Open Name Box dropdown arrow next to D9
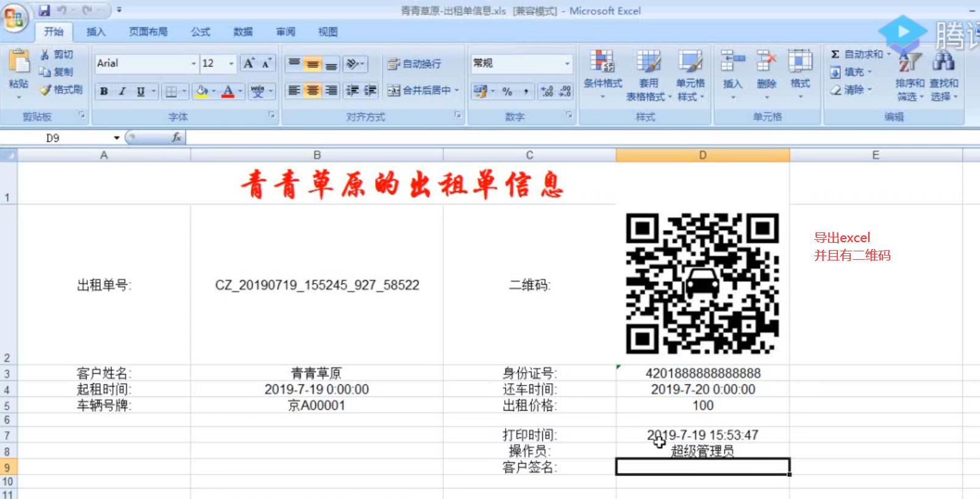This screenshot has height=499, width=980. 116,138
